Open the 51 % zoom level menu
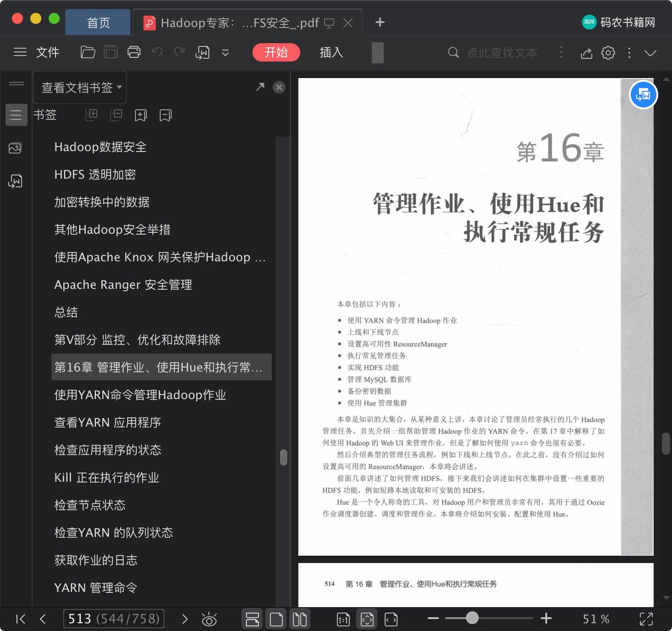Screen dimensions: 672x631 click(x=596, y=619)
